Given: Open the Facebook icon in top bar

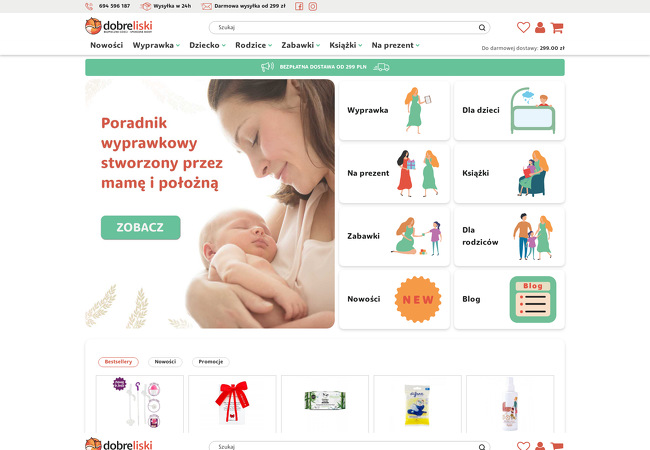Looking at the screenshot, I should click(299, 6).
